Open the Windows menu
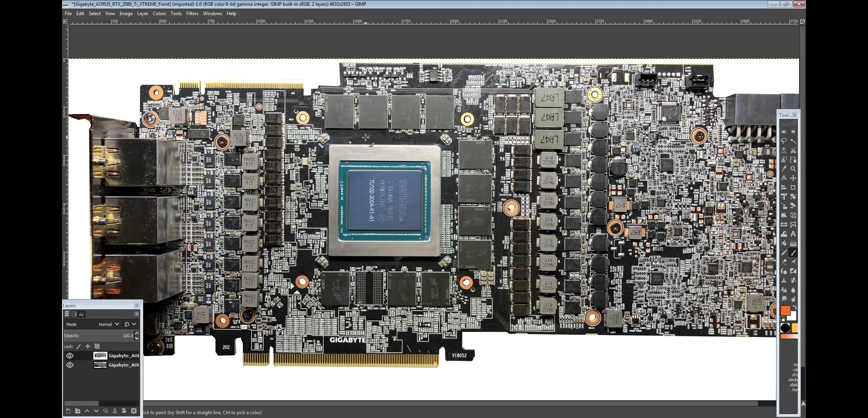 [212, 14]
